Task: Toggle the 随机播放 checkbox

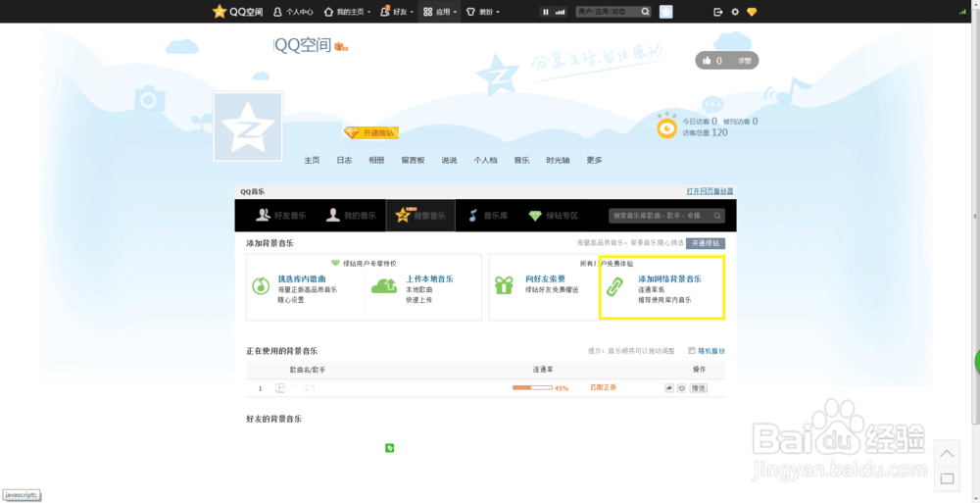Action: click(692, 351)
